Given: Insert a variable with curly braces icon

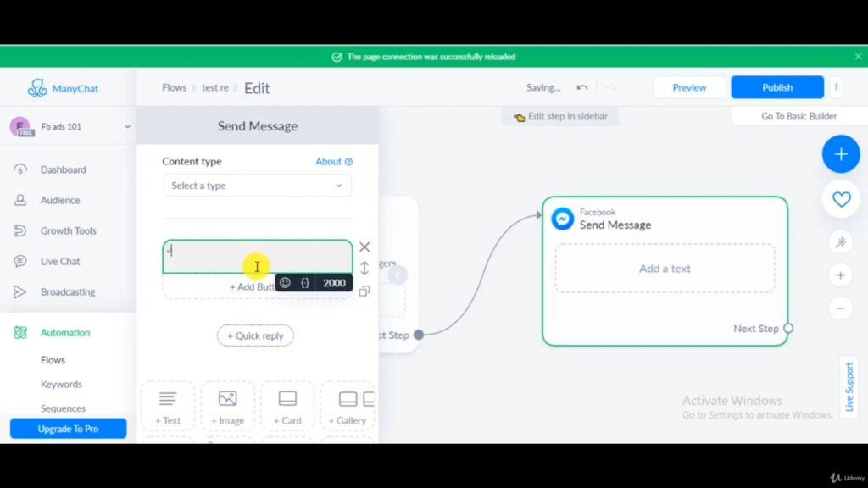Looking at the screenshot, I should pos(305,283).
